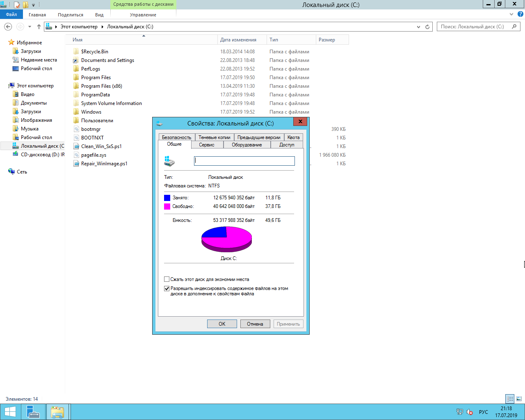Open the Windows Start button

(10, 412)
